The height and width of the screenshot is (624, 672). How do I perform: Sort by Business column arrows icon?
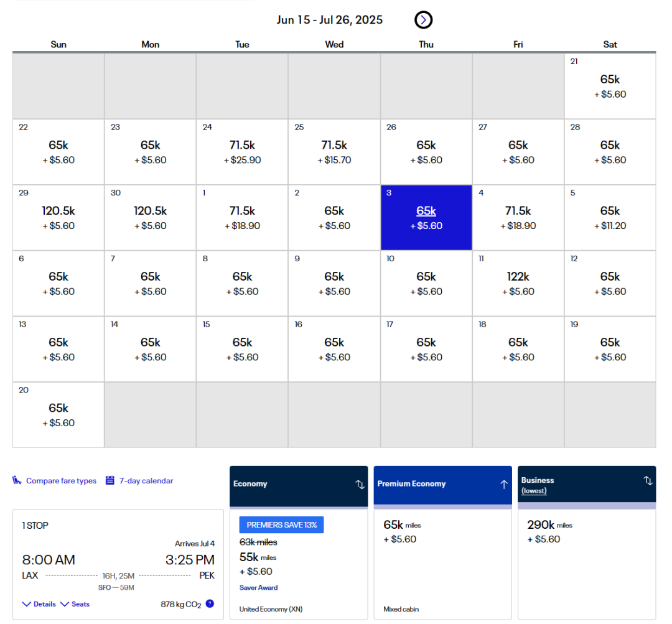click(647, 480)
